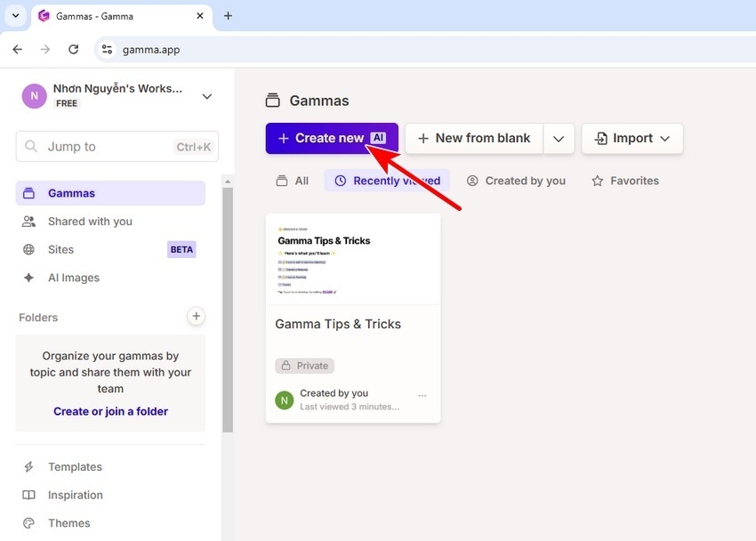Open the Import dropdown
Screen dimensions: 756x541
(632, 139)
